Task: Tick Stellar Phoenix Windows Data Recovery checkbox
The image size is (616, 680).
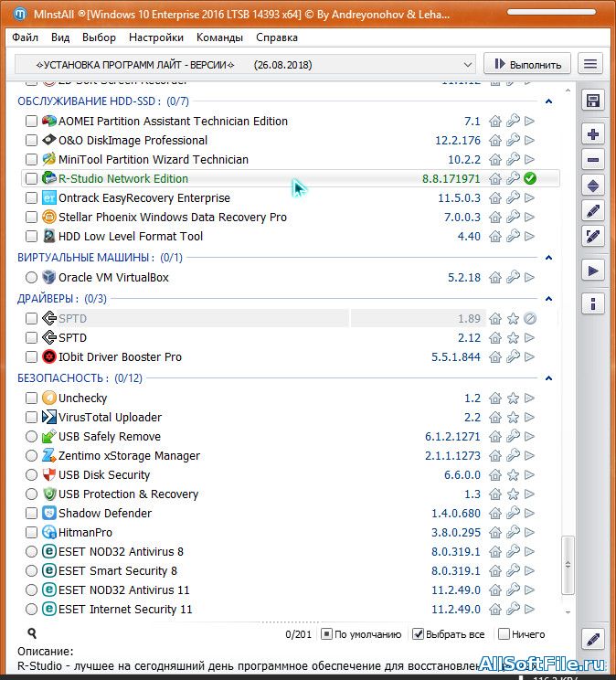Action: pyautogui.click(x=31, y=217)
